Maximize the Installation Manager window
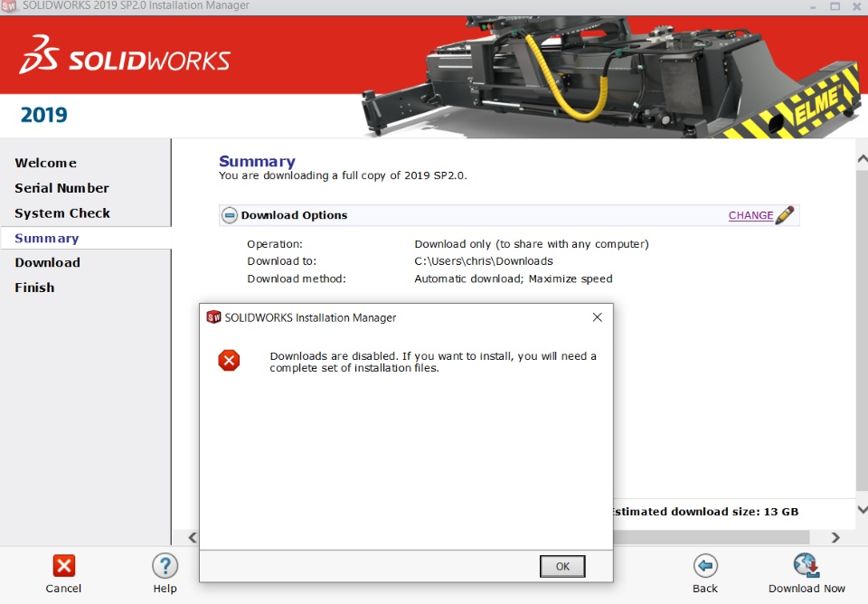 [835, 6]
